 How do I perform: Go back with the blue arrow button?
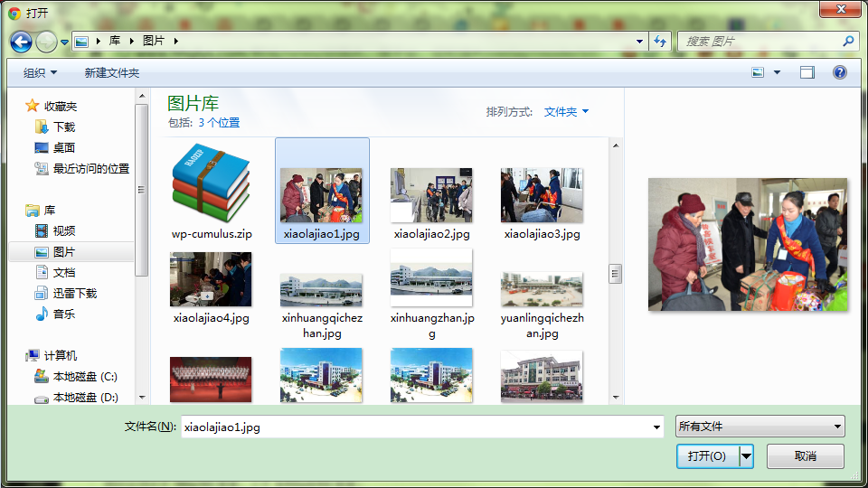tap(21, 42)
